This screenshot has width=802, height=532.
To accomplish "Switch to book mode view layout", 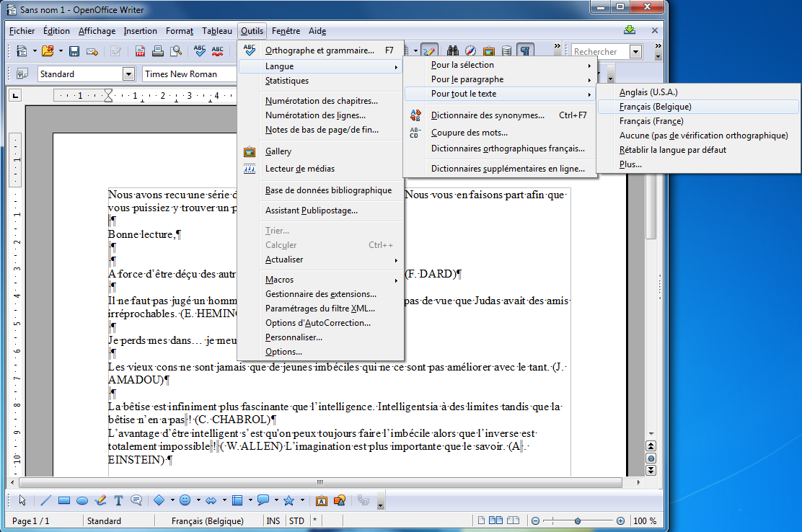I will coord(513,520).
